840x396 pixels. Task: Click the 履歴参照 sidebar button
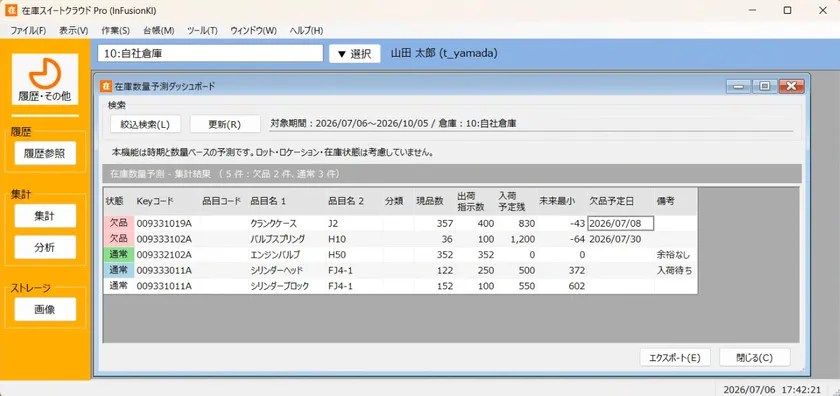(x=45, y=153)
